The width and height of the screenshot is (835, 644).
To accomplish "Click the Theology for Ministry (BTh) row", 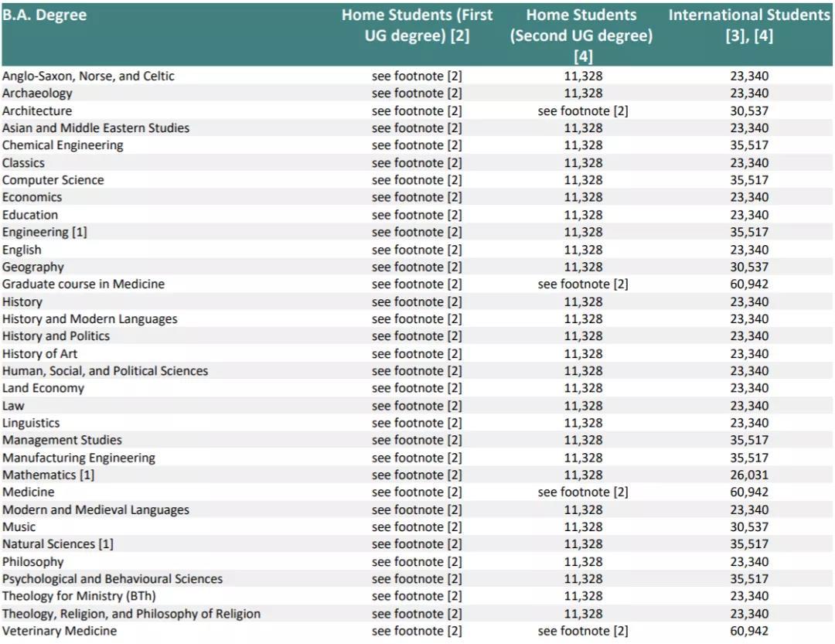I will tap(77, 596).
